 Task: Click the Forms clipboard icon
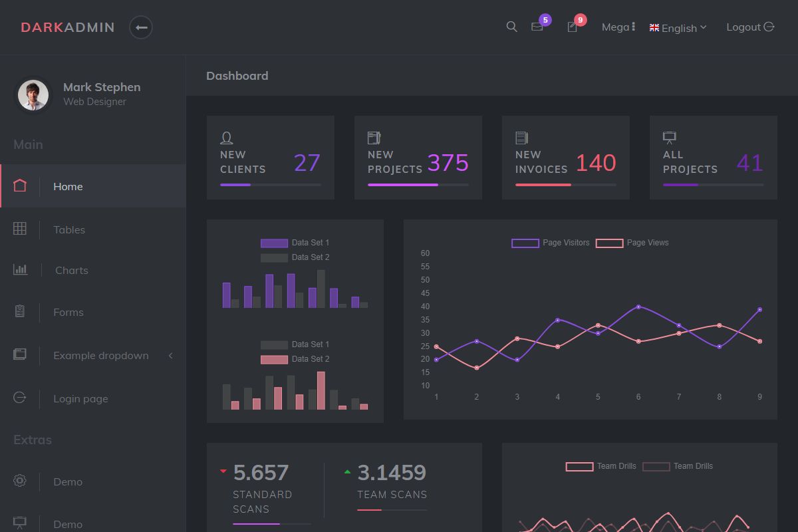(20, 311)
